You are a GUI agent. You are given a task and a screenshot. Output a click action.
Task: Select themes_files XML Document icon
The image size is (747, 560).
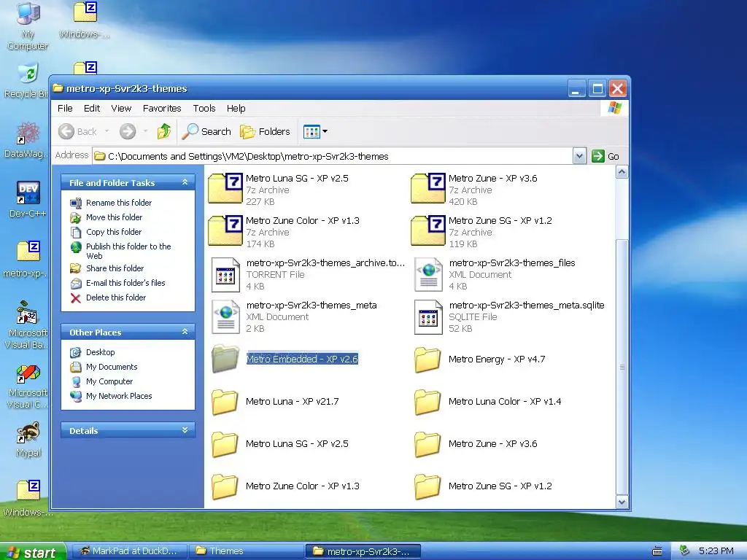point(428,275)
